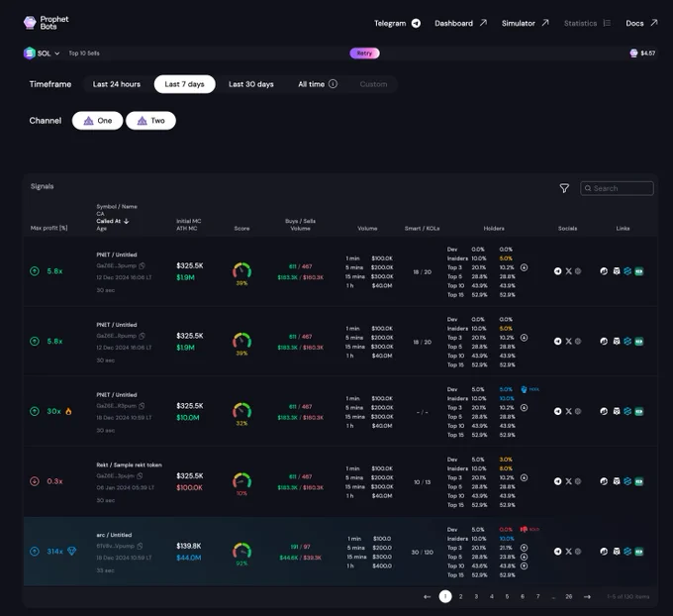Open X social icon in Rekt row
The image size is (673, 616).
point(568,481)
